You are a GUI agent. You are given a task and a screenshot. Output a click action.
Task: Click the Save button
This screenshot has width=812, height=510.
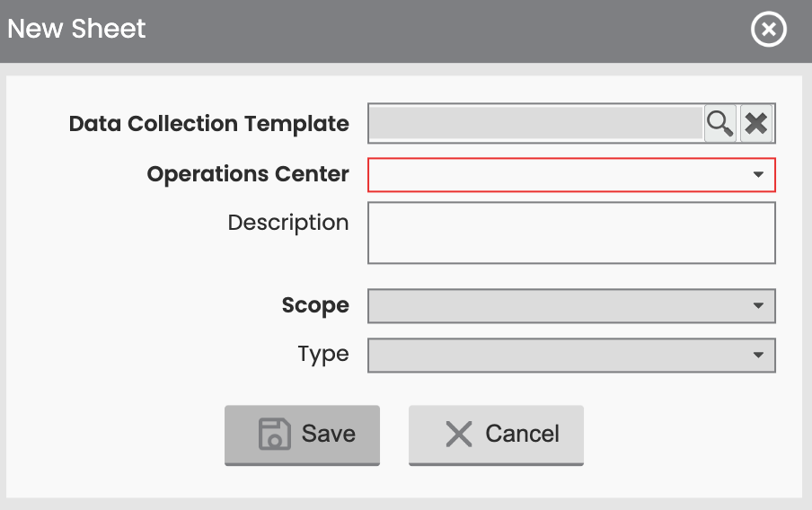[302, 435]
